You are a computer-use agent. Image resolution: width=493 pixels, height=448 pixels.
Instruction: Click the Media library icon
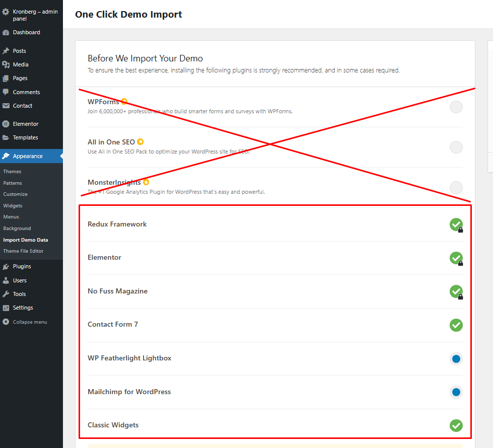coord(6,64)
